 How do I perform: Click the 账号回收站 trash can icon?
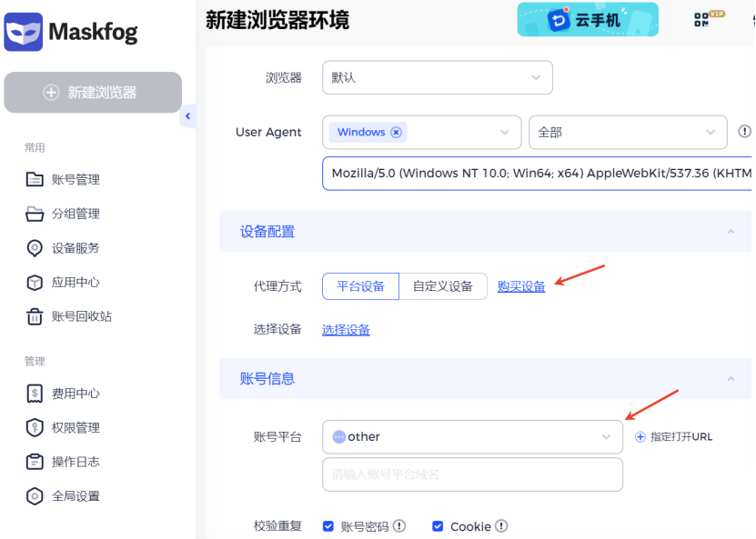click(35, 316)
